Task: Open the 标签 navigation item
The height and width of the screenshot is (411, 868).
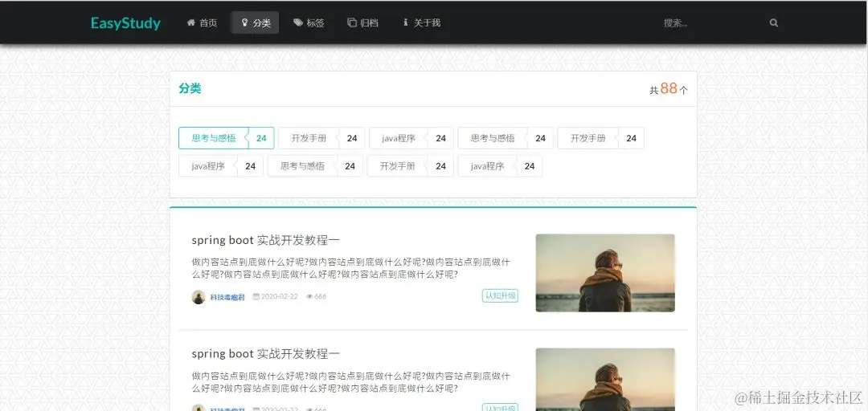Action: pyautogui.click(x=309, y=22)
